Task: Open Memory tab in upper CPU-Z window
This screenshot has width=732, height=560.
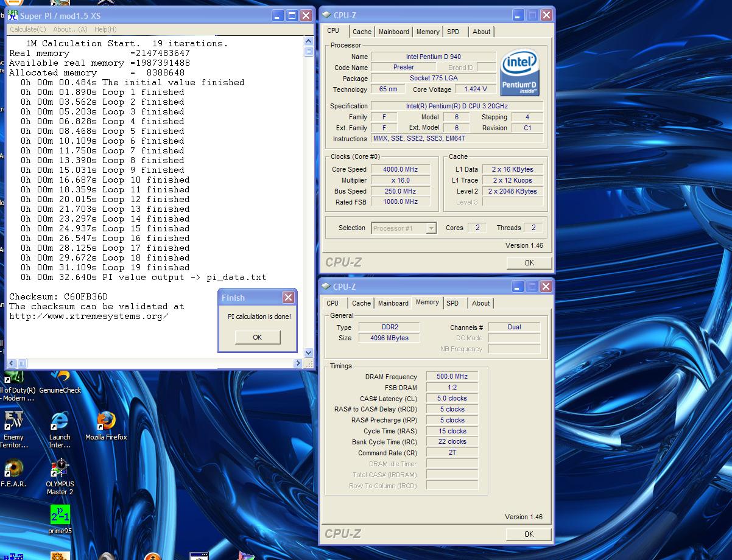Action: pyautogui.click(x=428, y=32)
